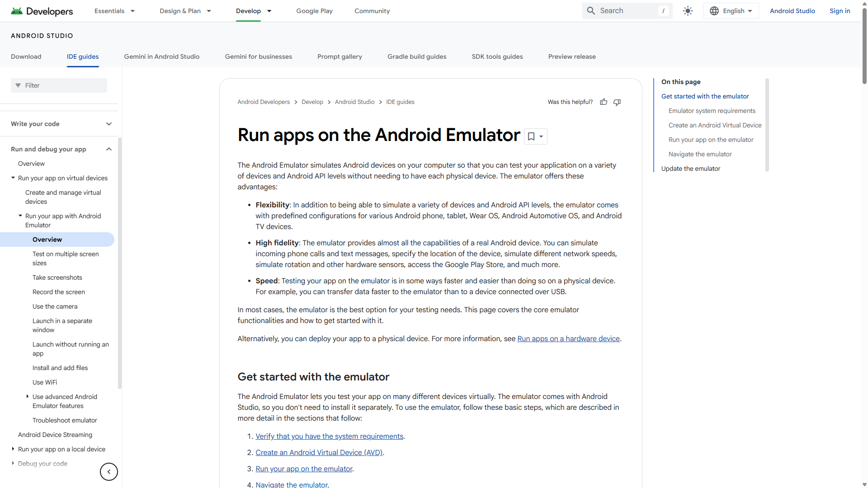The image size is (868, 488).
Task: Open Create an Android Virtual Device (AVD) link
Action: coord(319,453)
